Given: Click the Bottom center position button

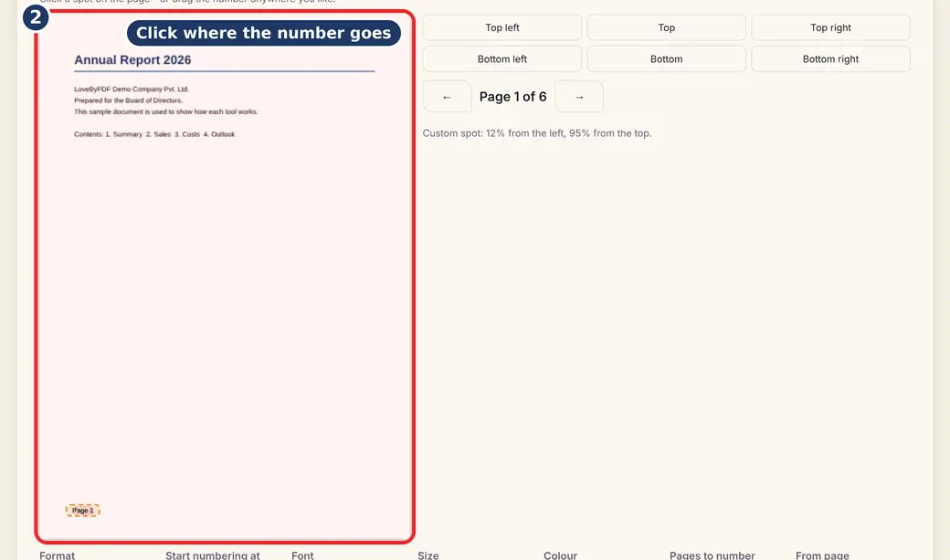Looking at the screenshot, I should pyautogui.click(x=666, y=58).
